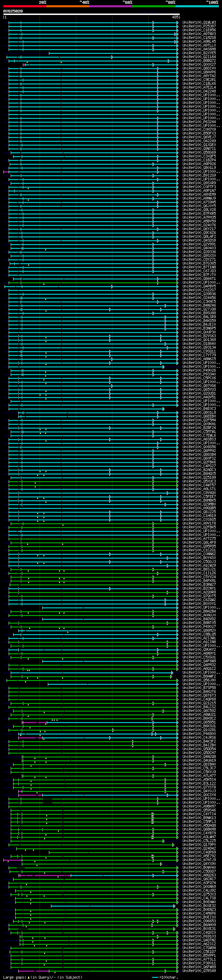
Task: Open hit UniRef100_Q6VEJ7
Action: [199, 137]
